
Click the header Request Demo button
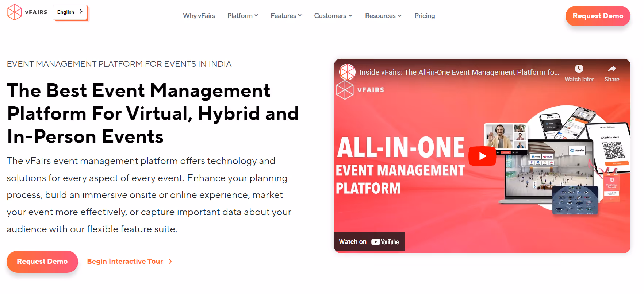pos(598,16)
